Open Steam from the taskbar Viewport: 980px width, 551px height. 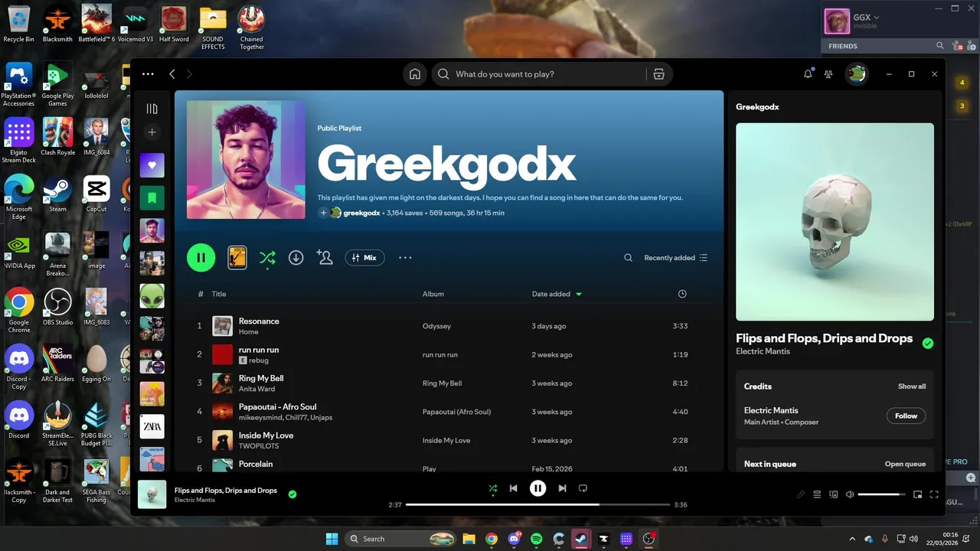581,539
